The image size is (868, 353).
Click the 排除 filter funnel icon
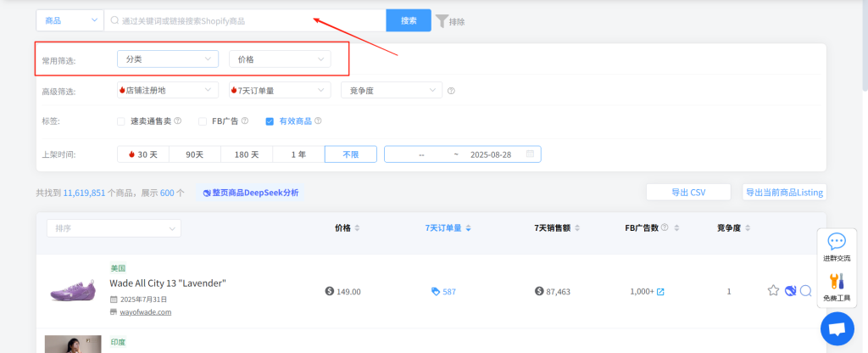tap(442, 20)
